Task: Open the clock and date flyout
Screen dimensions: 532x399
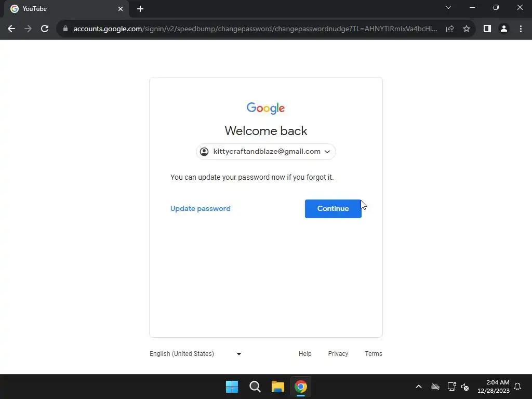Action: point(494,387)
